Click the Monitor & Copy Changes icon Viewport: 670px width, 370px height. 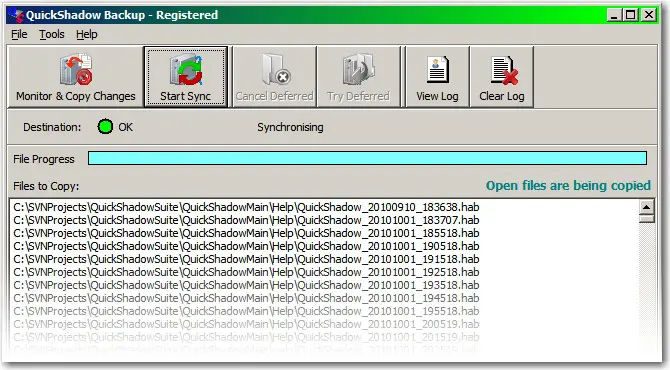point(76,70)
